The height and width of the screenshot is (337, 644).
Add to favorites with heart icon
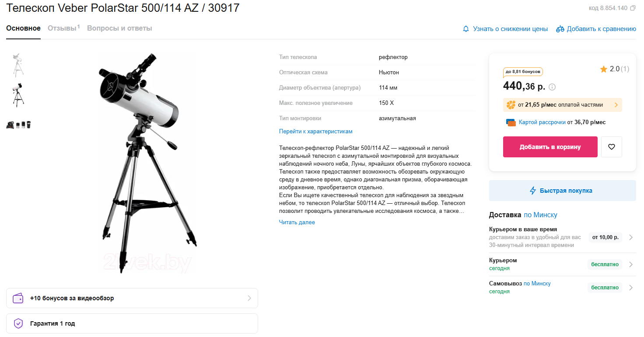(x=612, y=147)
